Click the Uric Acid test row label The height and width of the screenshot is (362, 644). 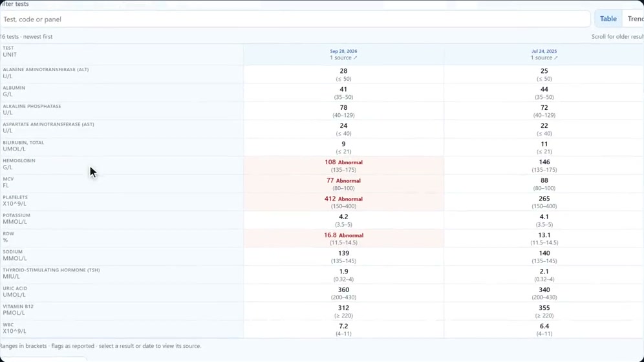[15, 288]
